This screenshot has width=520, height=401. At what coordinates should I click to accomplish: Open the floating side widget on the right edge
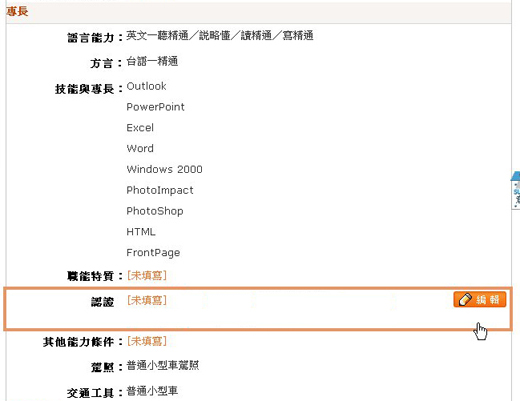(x=516, y=191)
